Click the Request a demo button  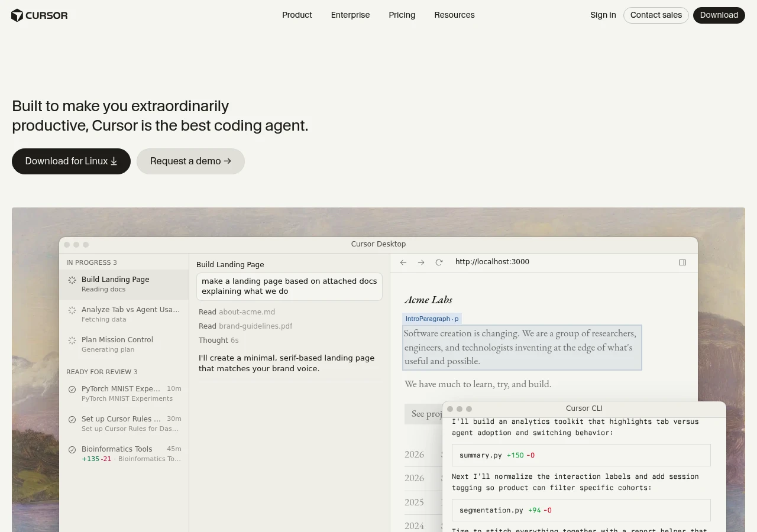click(190, 161)
